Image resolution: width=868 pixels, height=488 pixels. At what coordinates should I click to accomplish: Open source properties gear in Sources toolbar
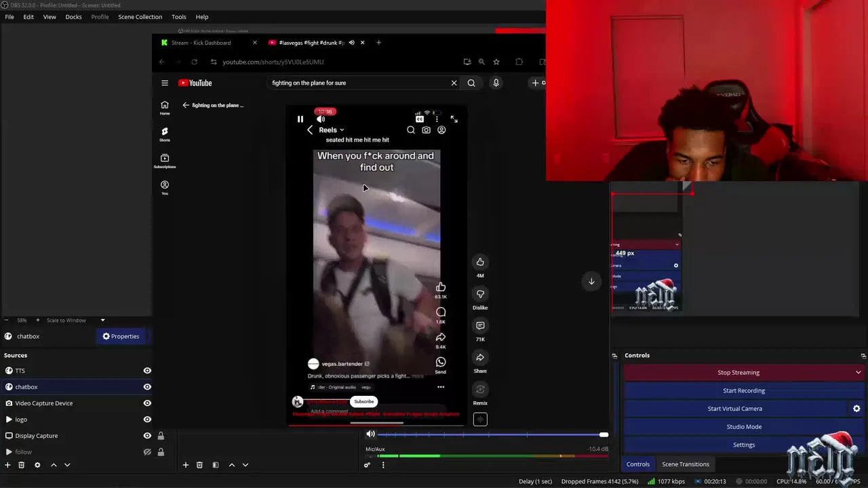click(37, 465)
